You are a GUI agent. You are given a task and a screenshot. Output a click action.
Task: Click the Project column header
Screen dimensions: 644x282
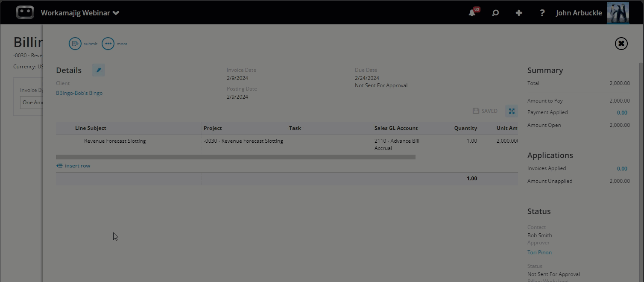coord(213,128)
